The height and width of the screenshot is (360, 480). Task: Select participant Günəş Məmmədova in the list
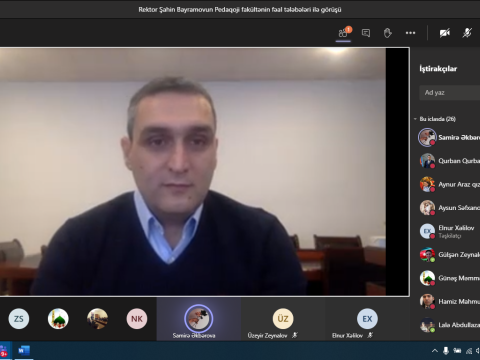[449, 278]
